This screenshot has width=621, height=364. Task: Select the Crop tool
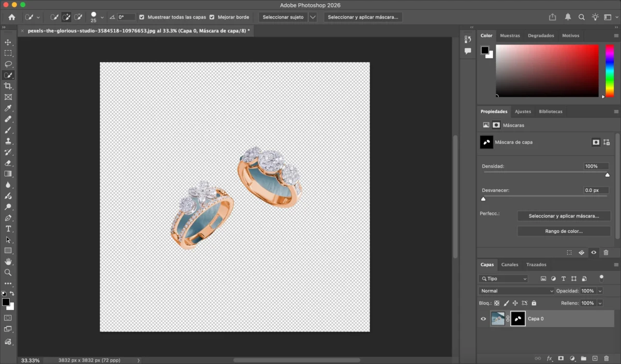coord(8,86)
